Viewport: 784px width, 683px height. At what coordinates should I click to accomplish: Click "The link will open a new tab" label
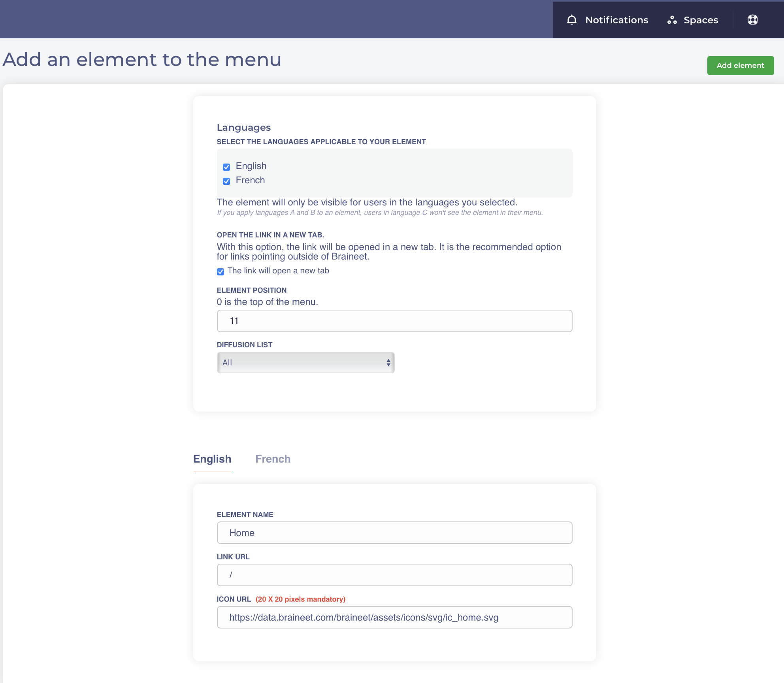click(x=278, y=271)
